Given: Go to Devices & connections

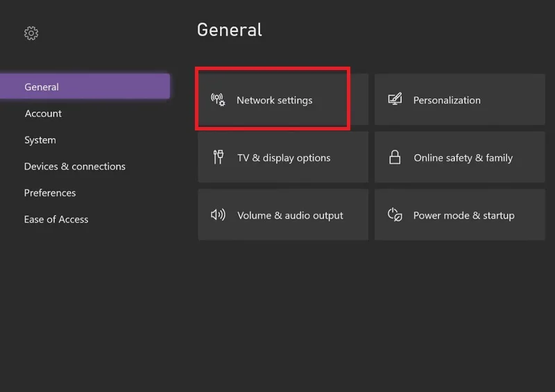Looking at the screenshot, I should click(x=75, y=167).
